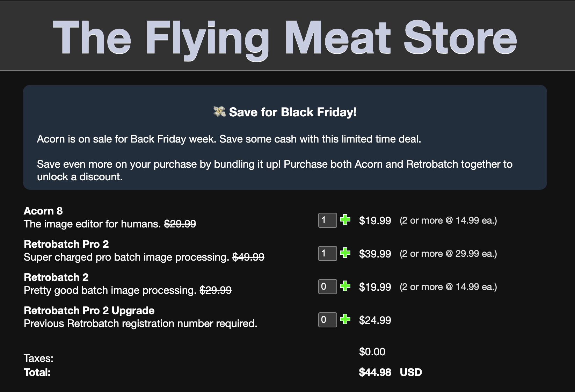This screenshot has height=392, width=575.
Task: Increase Retrobatch Pro 2 quantity with plus icon
Action: (345, 253)
